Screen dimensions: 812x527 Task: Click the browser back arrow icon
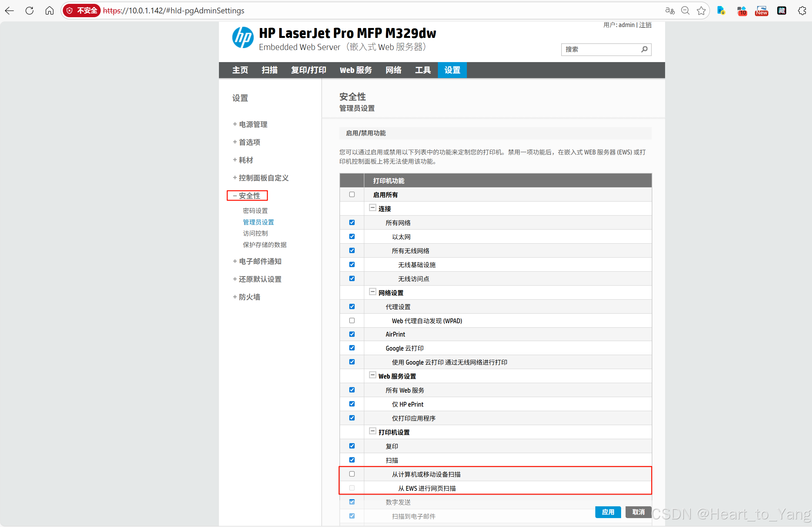(10, 11)
